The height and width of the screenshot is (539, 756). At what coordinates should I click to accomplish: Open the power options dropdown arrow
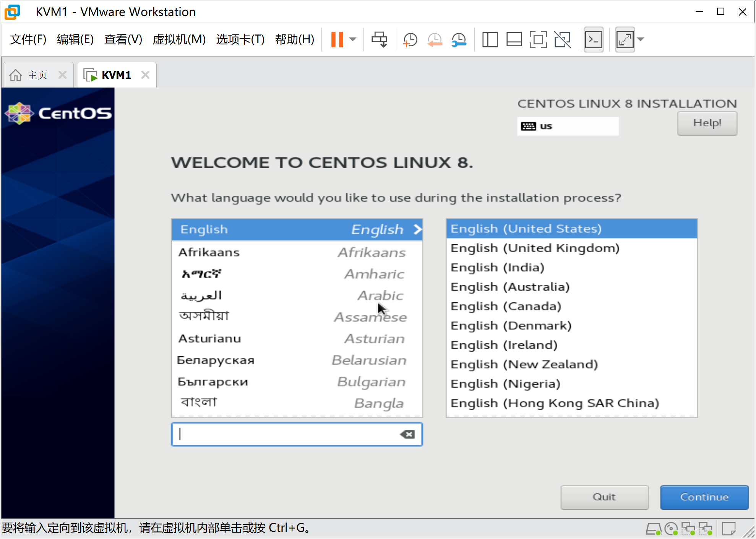click(353, 39)
